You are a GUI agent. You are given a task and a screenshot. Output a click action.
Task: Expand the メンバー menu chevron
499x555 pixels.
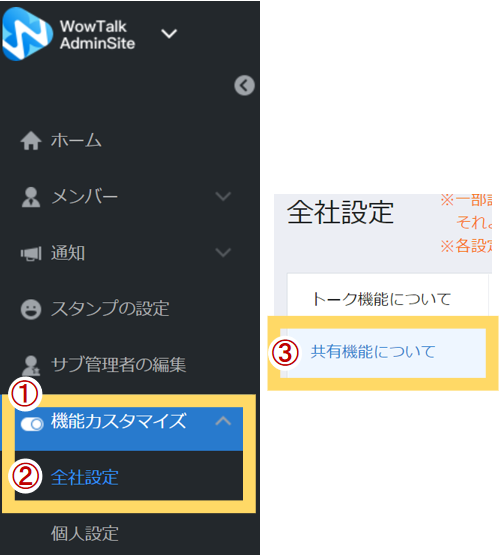click(x=223, y=196)
